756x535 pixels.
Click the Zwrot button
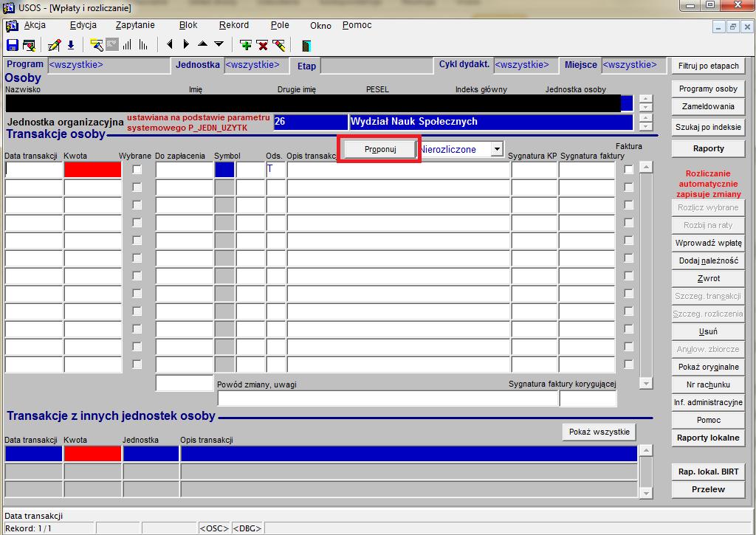point(708,279)
